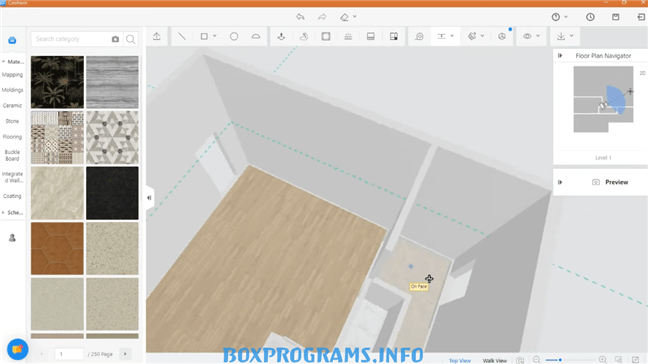
Task: Click the camera image search icon
Action: pyautogui.click(x=115, y=39)
